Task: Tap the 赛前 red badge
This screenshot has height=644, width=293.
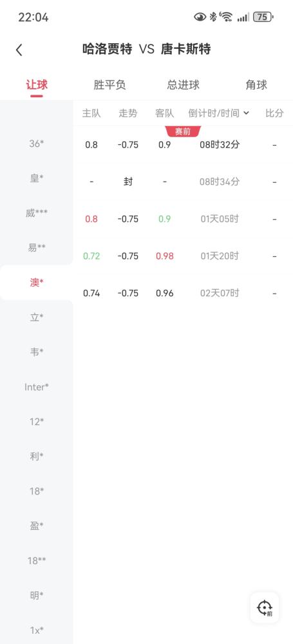Action: tap(183, 132)
